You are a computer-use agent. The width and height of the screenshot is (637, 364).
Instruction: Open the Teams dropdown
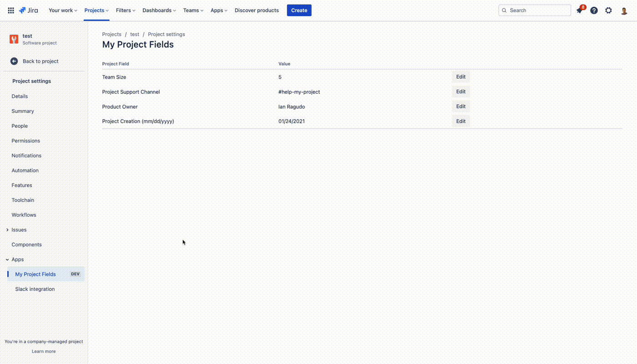[x=193, y=10]
